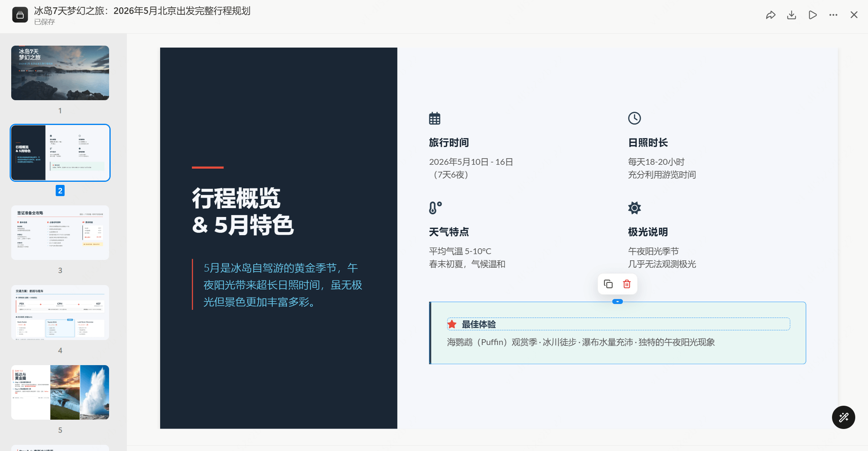Click the sun icon above 极光说明

click(634, 208)
